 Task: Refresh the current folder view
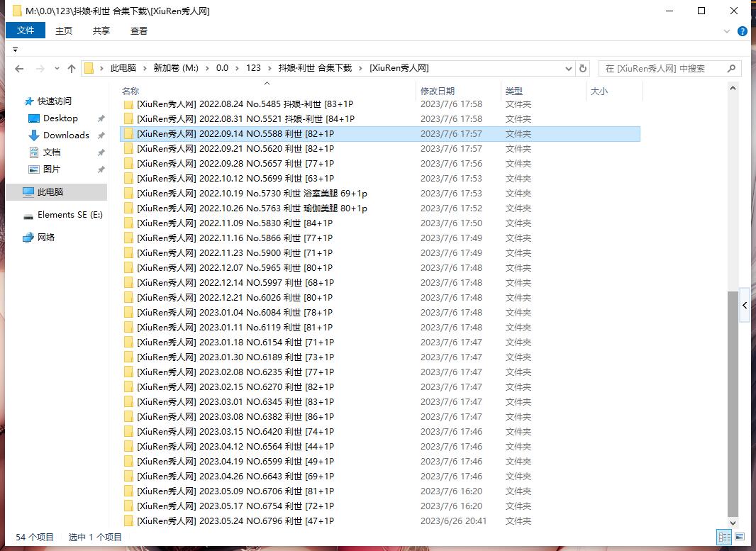(x=583, y=69)
